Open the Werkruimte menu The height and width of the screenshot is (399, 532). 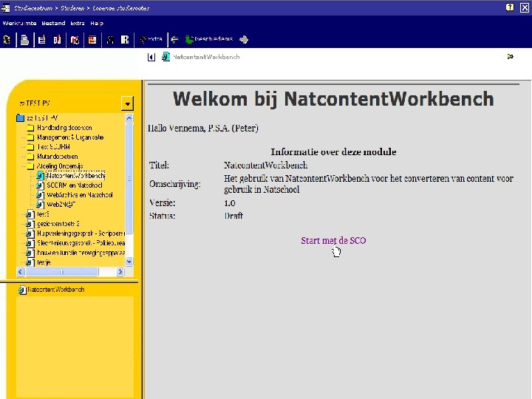19,23
